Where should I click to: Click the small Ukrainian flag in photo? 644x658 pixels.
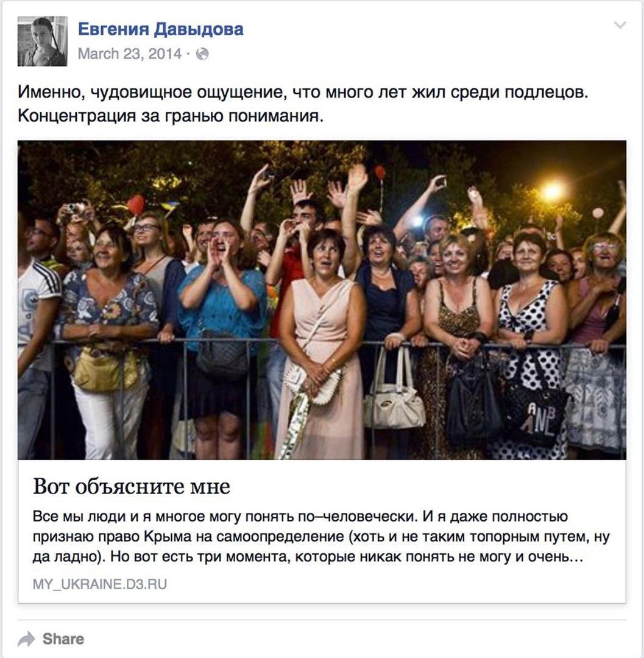(170, 206)
